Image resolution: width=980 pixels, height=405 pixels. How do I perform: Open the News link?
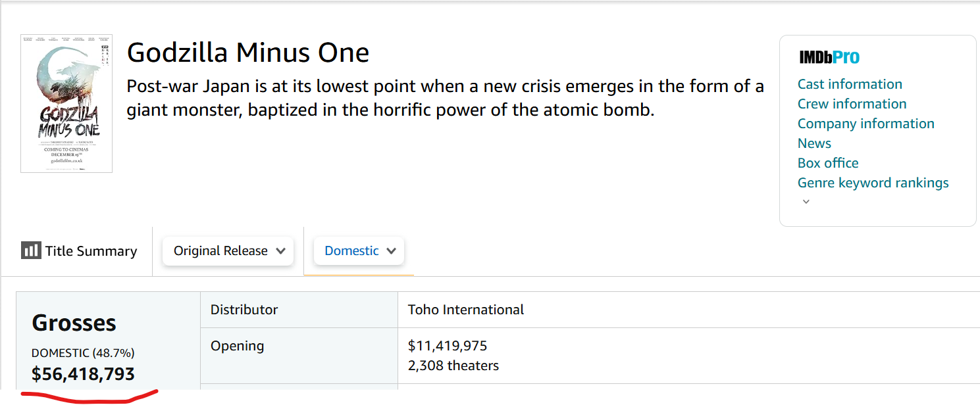pyautogui.click(x=814, y=143)
